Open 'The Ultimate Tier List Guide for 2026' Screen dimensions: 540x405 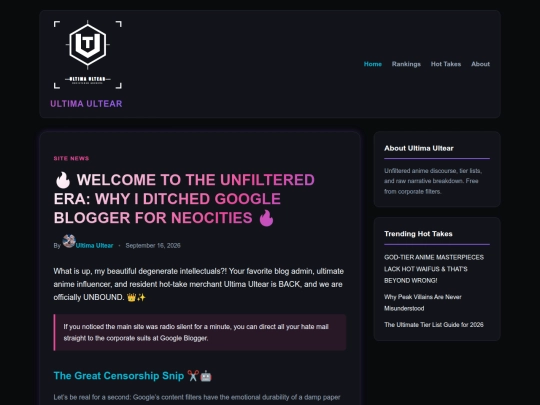pos(434,325)
